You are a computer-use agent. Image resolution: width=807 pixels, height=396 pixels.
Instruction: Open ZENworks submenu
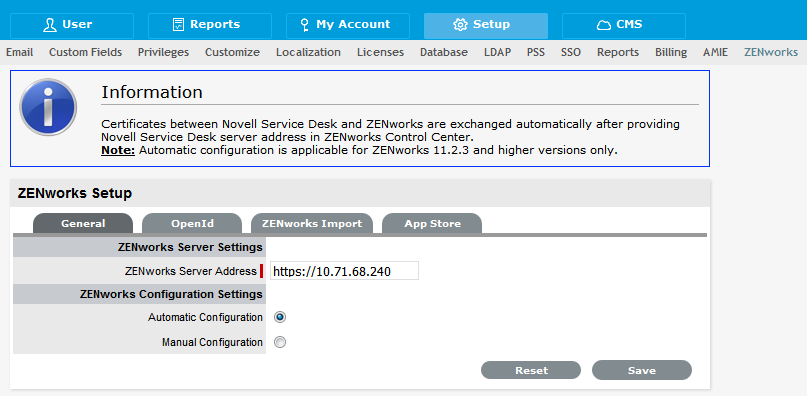[x=770, y=53]
